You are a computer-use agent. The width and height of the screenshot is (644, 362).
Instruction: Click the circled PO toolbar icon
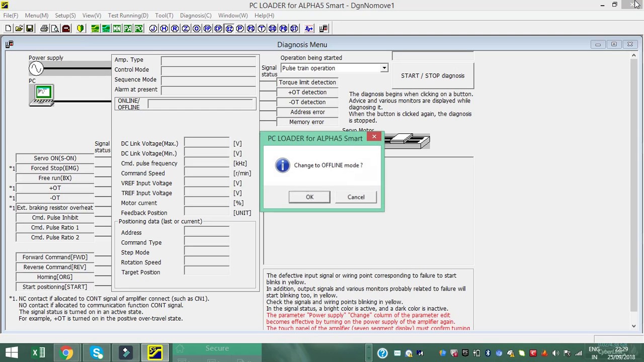(283, 29)
